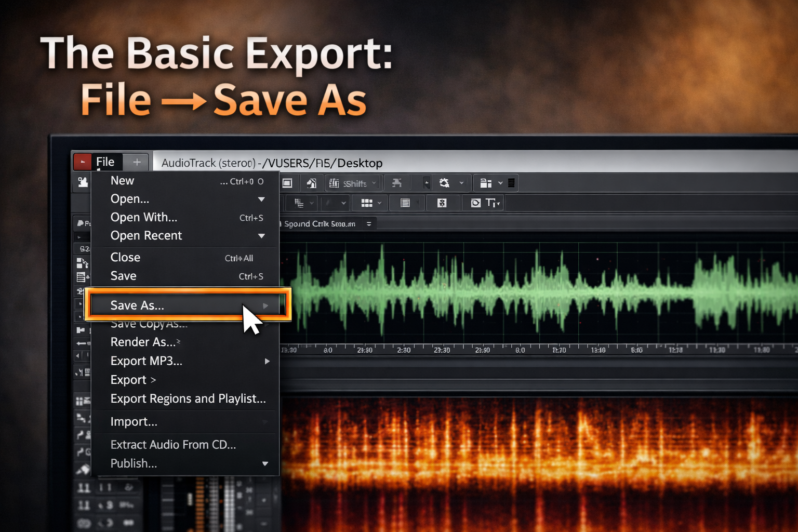Image resolution: width=798 pixels, height=532 pixels.
Task: Click the Import... menu item
Action: coord(134,422)
